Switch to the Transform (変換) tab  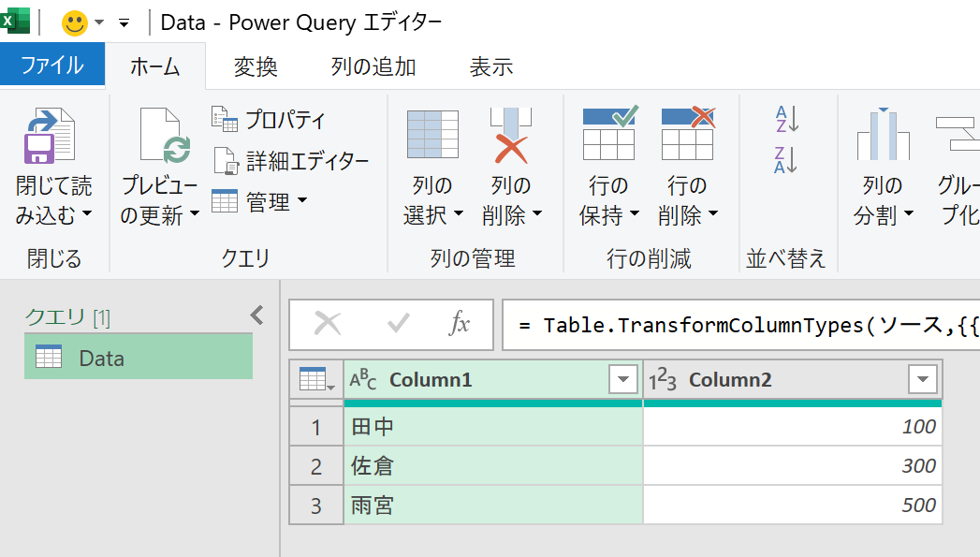256,66
